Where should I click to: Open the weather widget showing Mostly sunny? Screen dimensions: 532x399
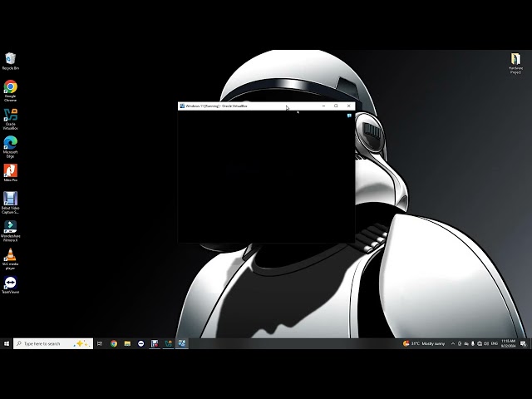point(423,343)
